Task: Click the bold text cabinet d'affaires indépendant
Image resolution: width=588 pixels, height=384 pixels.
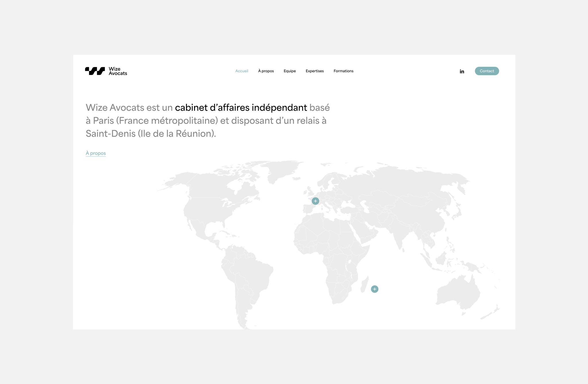Action: tap(241, 108)
